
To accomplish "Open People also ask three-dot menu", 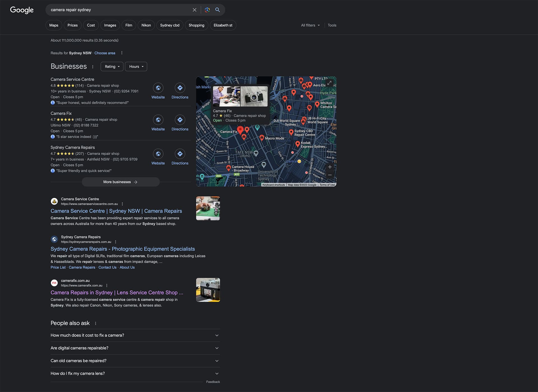I will tap(96, 323).
